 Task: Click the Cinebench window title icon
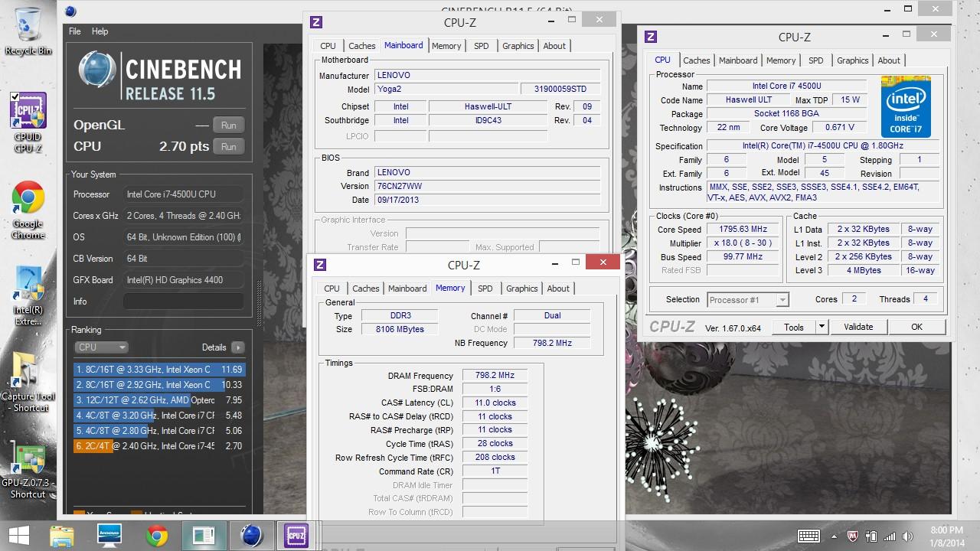(x=70, y=11)
